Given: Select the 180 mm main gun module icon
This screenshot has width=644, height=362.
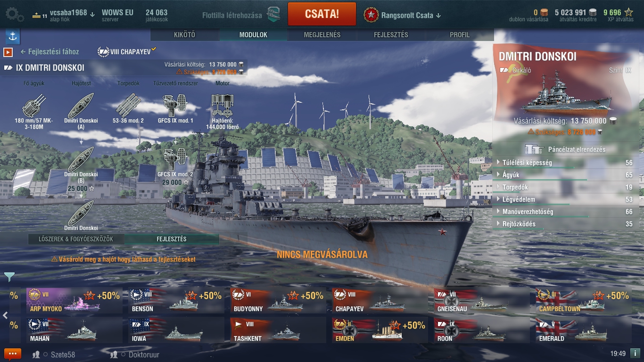Looking at the screenshot, I should [x=34, y=105].
